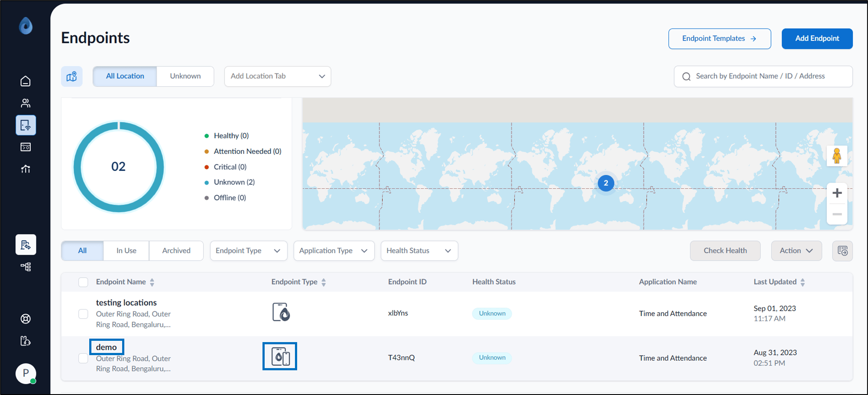Image resolution: width=868 pixels, height=395 pixels.
Task: Expand the Action dropdown
Action: (x=797, y=251)
